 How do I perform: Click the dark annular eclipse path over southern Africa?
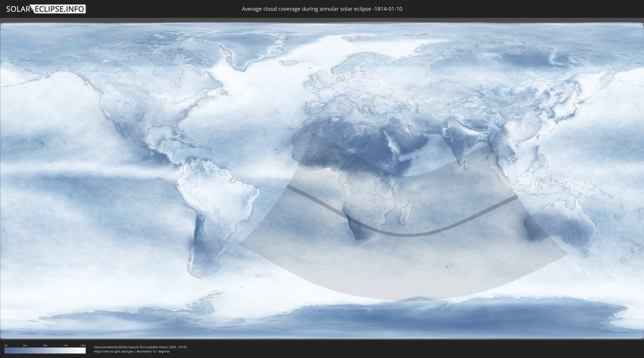point(360,223)
